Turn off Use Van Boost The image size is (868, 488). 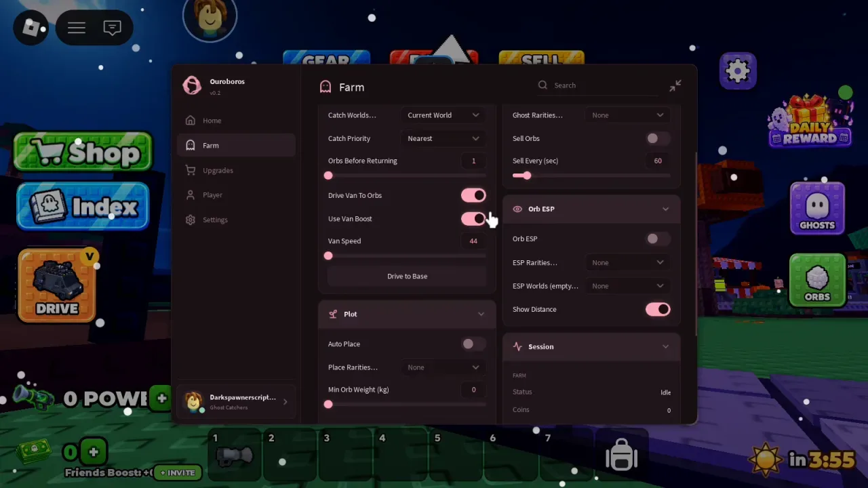coord(473,218)
